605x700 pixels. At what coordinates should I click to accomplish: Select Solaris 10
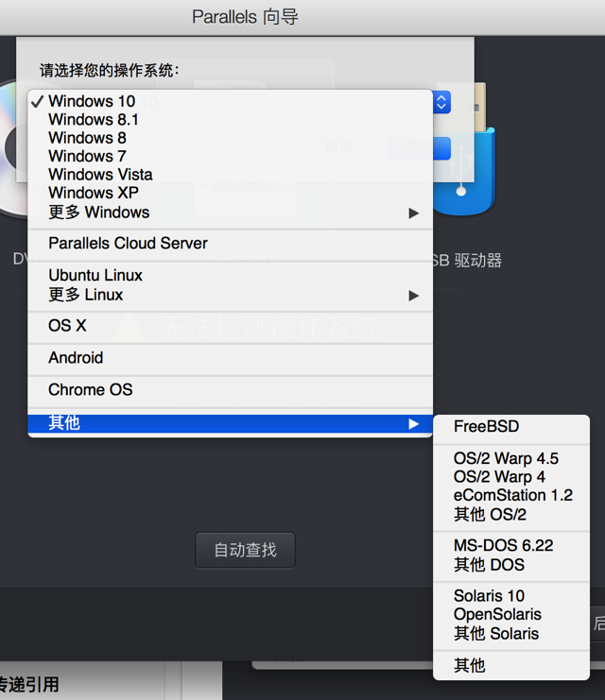click(x=511, y=596)
